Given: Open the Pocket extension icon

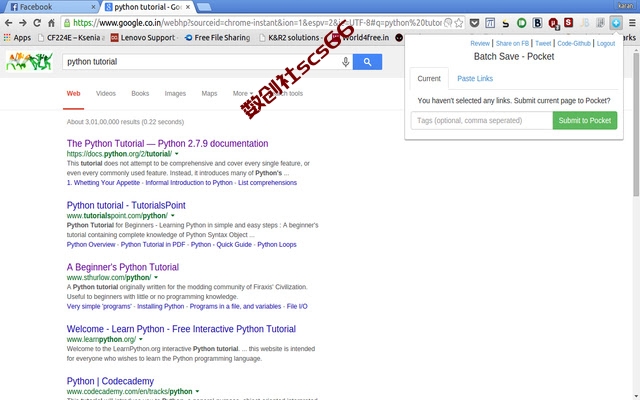Looking at the screenshot, I should pos(474,23).
